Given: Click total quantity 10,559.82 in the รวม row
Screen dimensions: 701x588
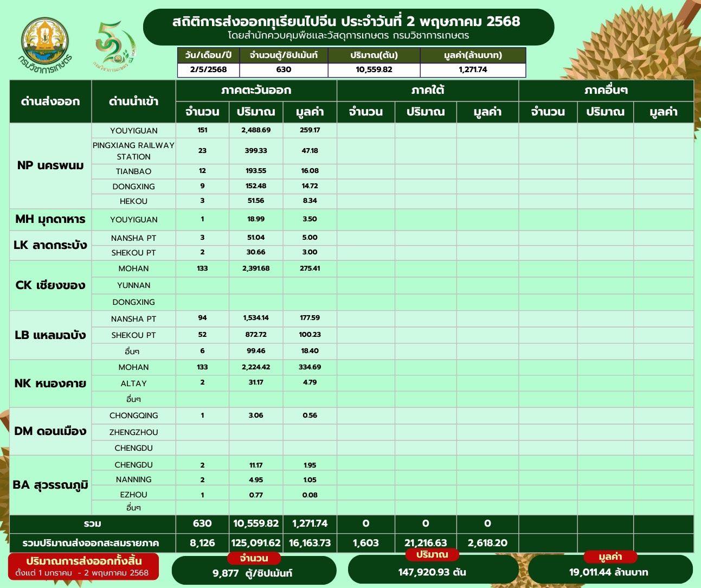Looking at the screenshot, I should (x=256, y=523).
